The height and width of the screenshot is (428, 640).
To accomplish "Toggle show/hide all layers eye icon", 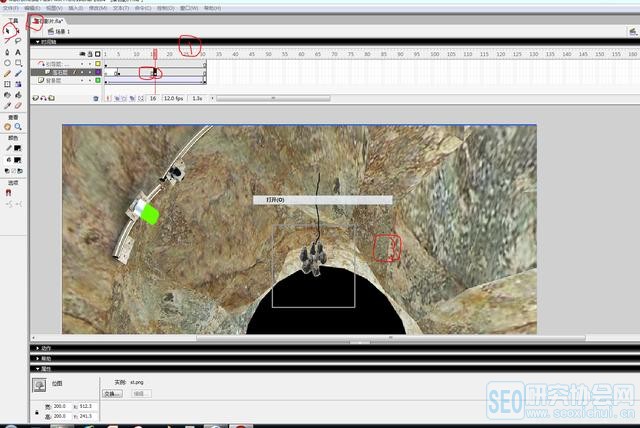I will (82, 54).
